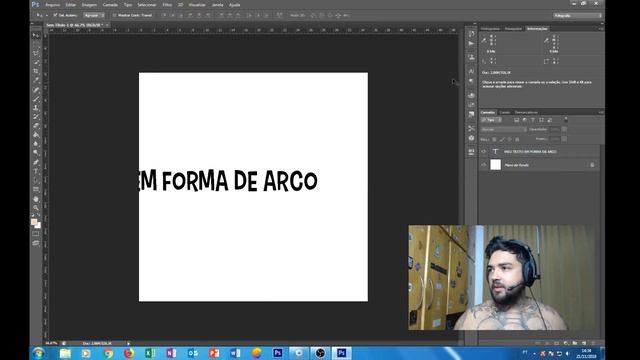Click the background color swatch
Image resolution: width=640 pixels, height=360 pixels.
pos(38,225)
